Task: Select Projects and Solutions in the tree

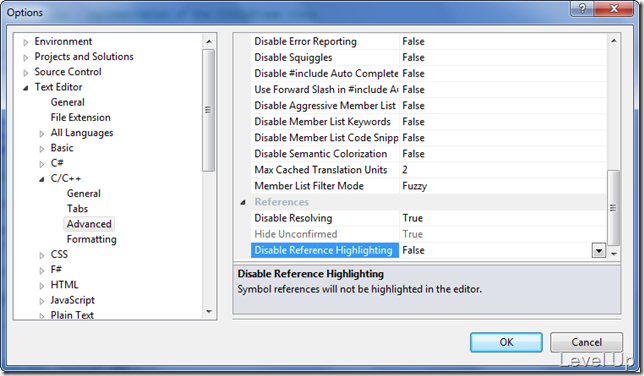Action: tap(84, 57)
